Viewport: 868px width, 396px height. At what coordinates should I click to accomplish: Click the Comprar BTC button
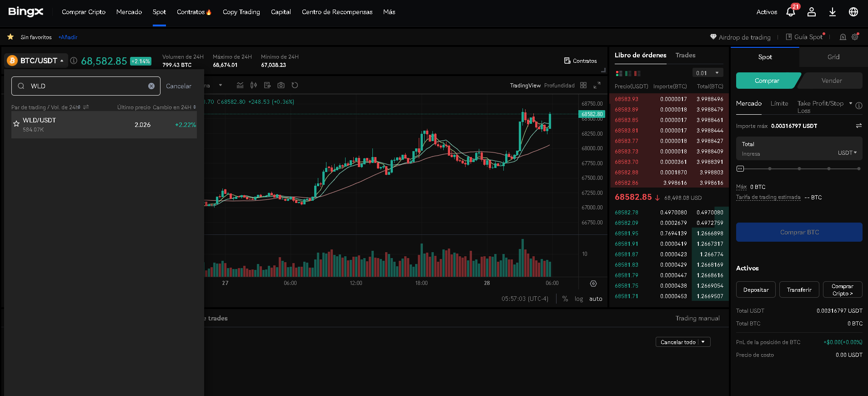pos(799,232)
